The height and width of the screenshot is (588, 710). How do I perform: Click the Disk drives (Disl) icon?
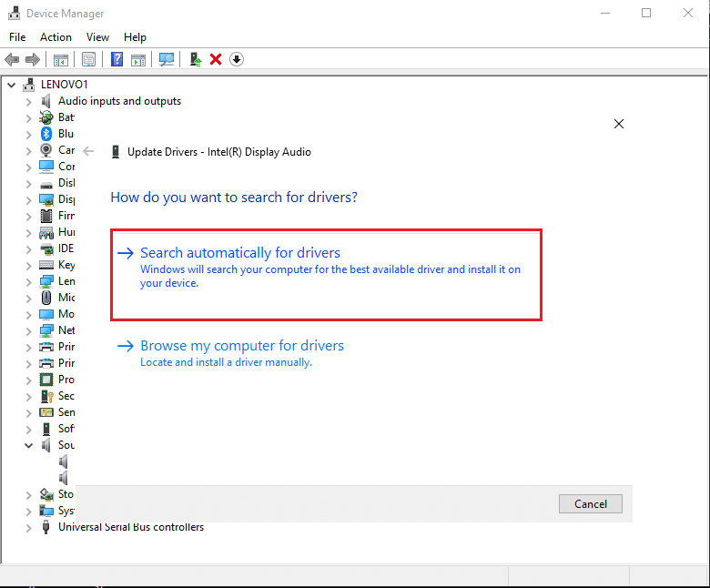(46, 185)
